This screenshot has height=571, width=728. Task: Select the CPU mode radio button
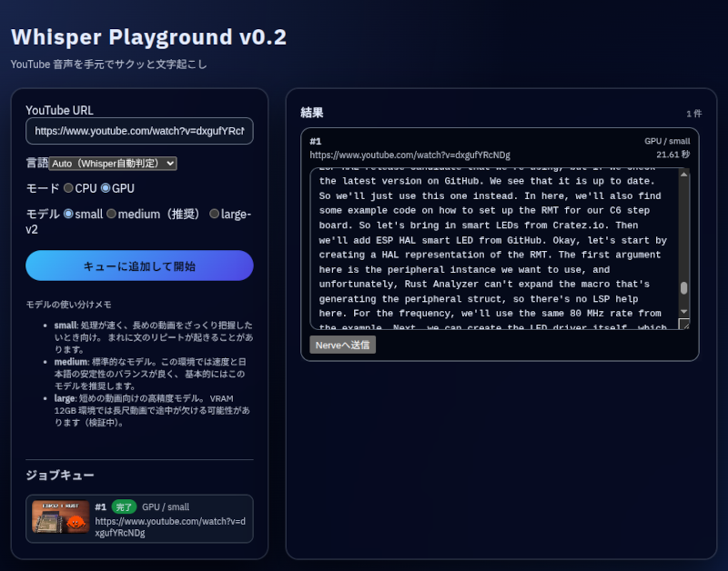pyautogui.click(x=68, y=188)
